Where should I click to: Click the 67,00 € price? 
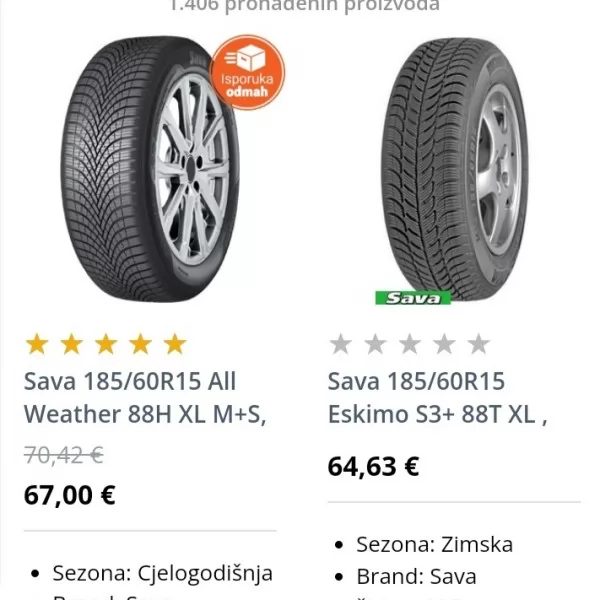coord(69,495)
